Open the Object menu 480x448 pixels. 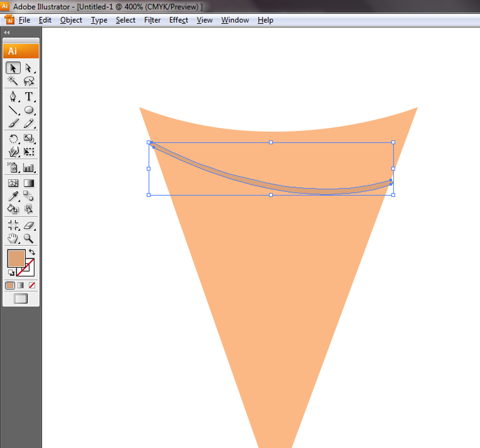71,20
